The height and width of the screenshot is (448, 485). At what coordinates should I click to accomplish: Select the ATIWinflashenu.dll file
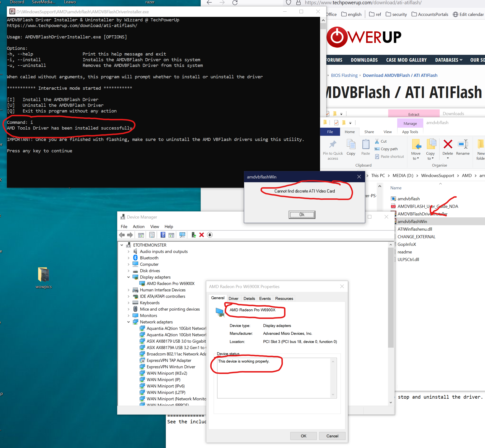[x=415, y=229]
